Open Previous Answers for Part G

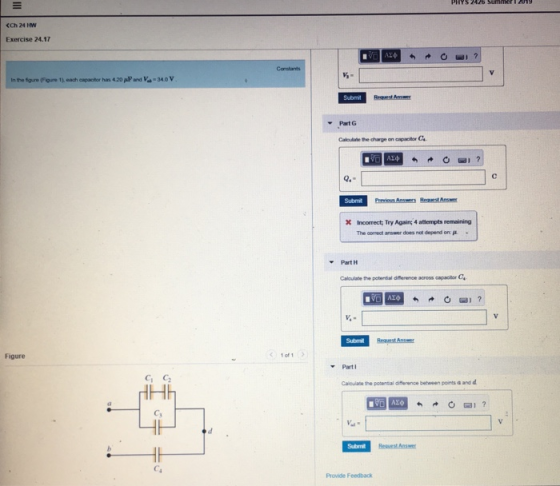[395, 200]
